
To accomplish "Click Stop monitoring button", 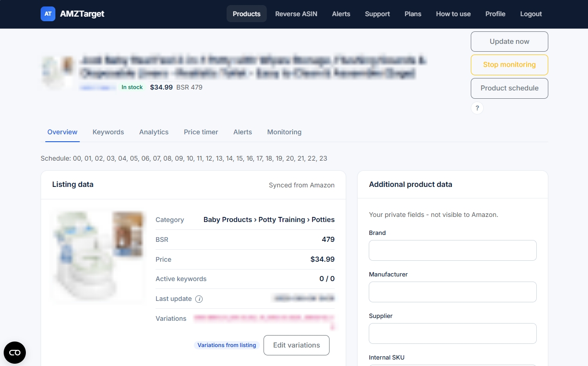I will point(510,65).
